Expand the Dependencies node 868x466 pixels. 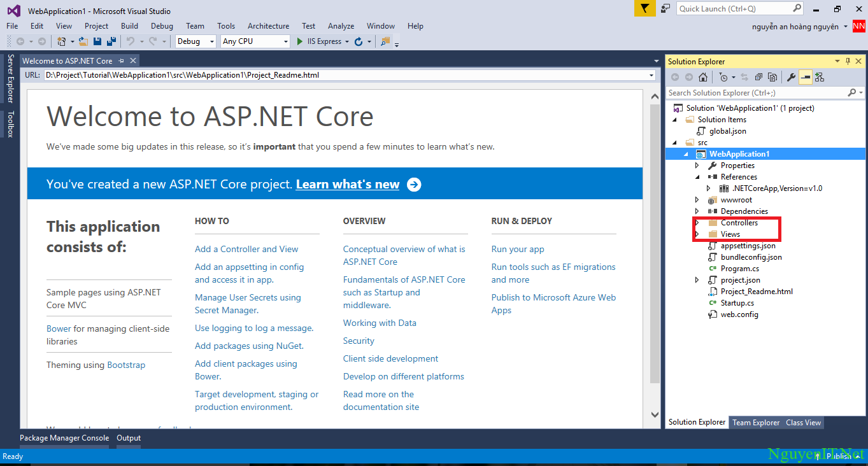click(697, 211)
